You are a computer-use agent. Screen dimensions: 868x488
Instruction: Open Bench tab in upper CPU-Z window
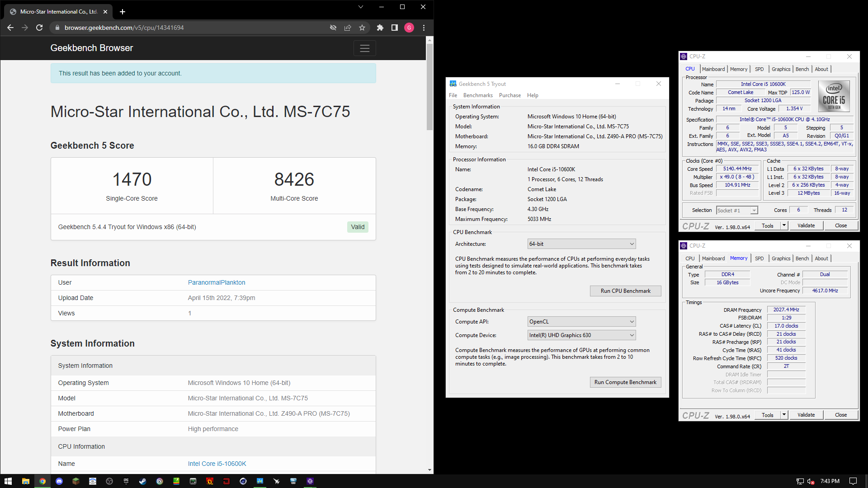[x=802, y=69]
